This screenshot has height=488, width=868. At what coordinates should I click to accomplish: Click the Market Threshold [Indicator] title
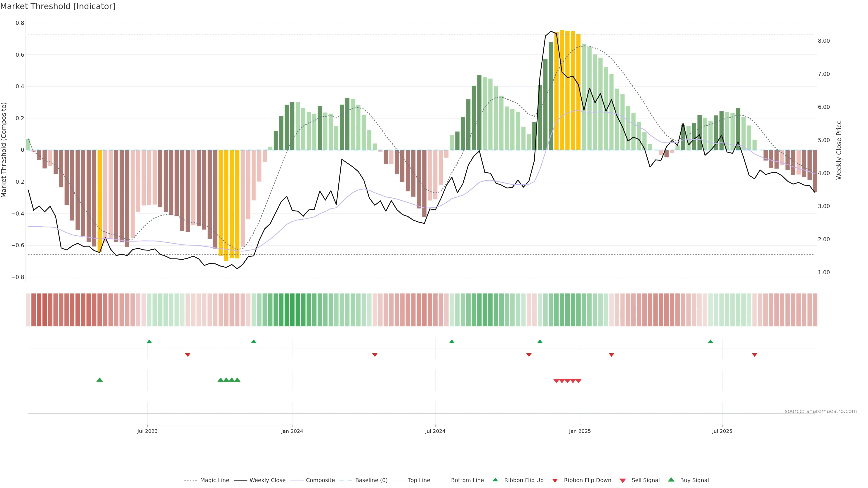pos(58,6)
